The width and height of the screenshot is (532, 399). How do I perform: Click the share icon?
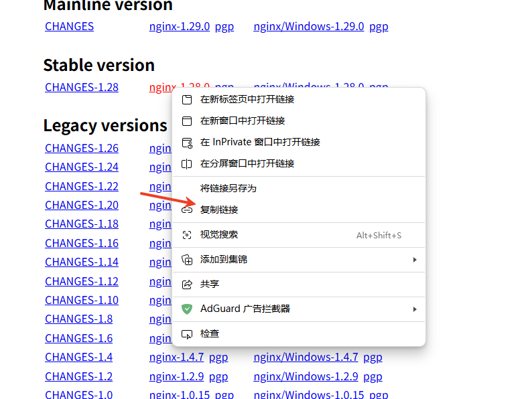(x=187, y=285)
